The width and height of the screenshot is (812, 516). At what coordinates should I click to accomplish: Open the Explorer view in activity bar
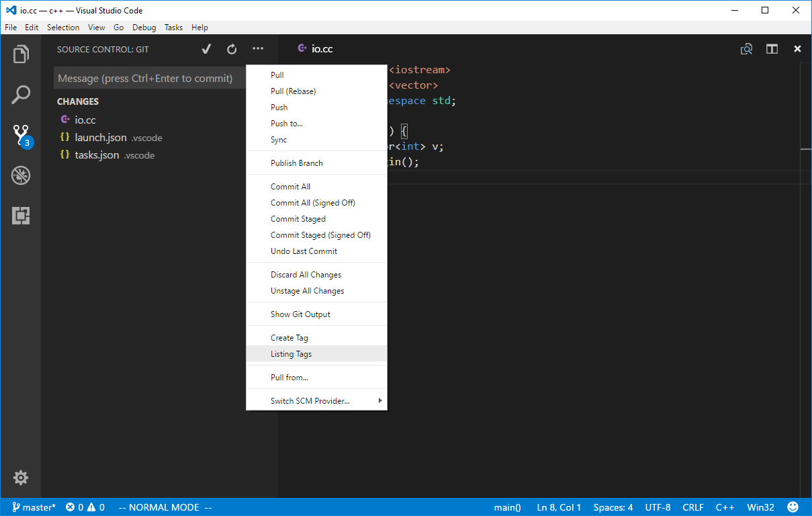coord(21,54)
